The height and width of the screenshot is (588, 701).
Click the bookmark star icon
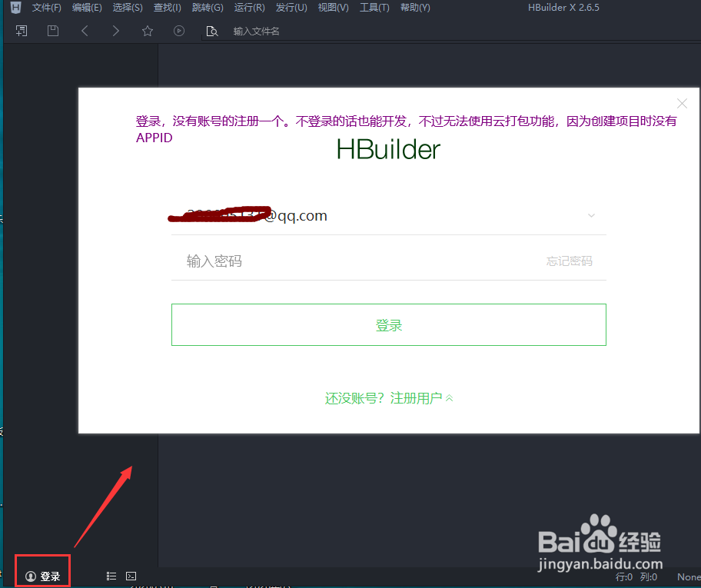coord(148,31)
